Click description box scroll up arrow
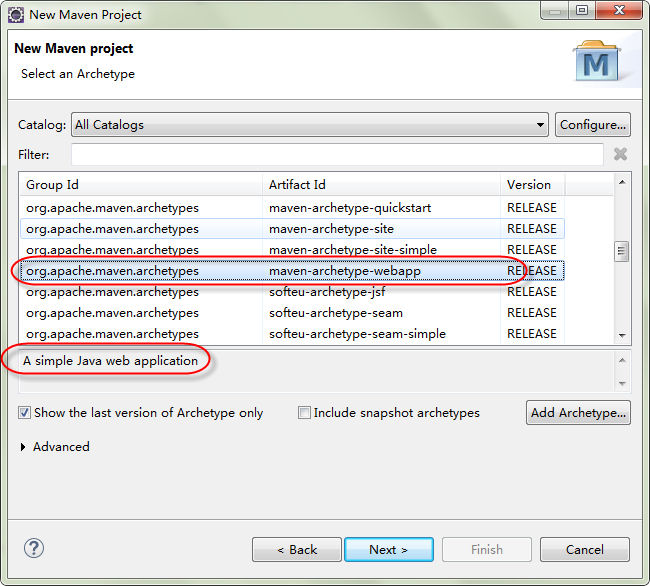 tap(622, 360)
